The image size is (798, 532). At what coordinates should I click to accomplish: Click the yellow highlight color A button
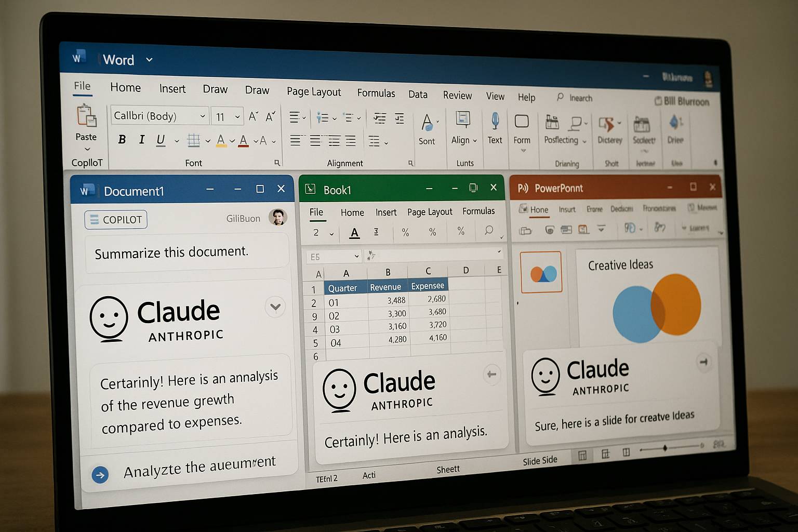[x=221, y=140]
